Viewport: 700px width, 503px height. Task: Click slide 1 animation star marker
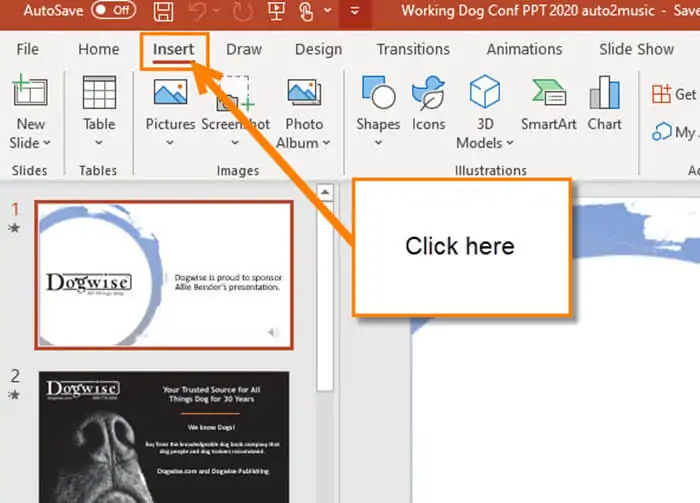tap(14, 228)
